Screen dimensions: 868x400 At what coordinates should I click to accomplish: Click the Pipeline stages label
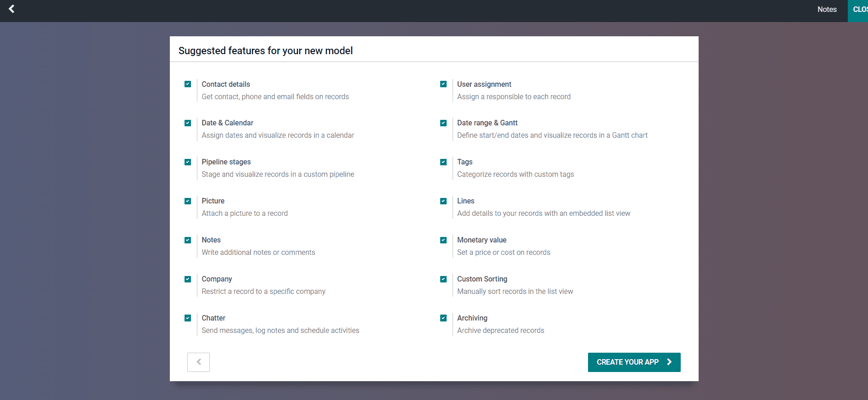226,162
